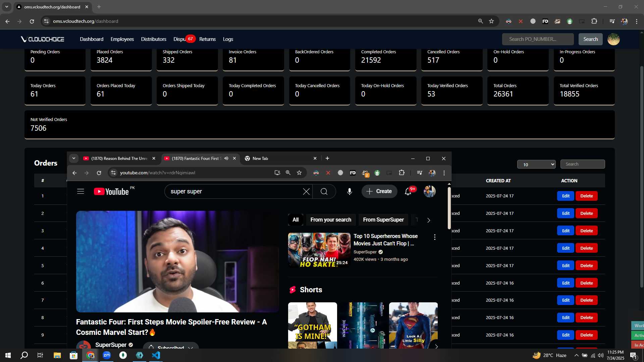Open Top 10 Superheroes video thumbnail

click(319, 250)
